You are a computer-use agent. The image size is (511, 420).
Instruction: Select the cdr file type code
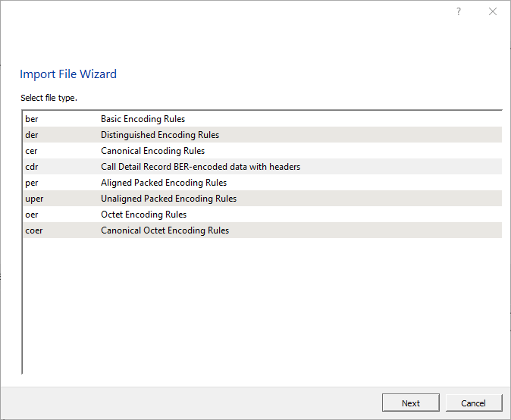(31, 167)
